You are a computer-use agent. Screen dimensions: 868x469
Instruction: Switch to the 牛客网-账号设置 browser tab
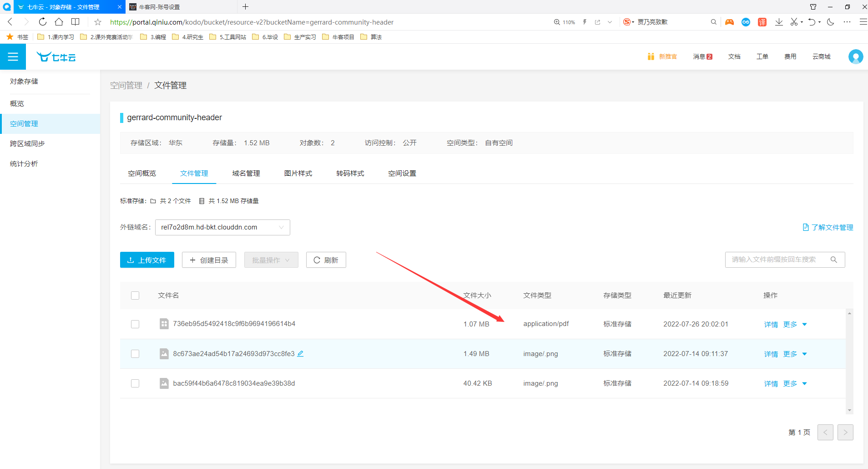pyautogui.click(x=181, y=7)
